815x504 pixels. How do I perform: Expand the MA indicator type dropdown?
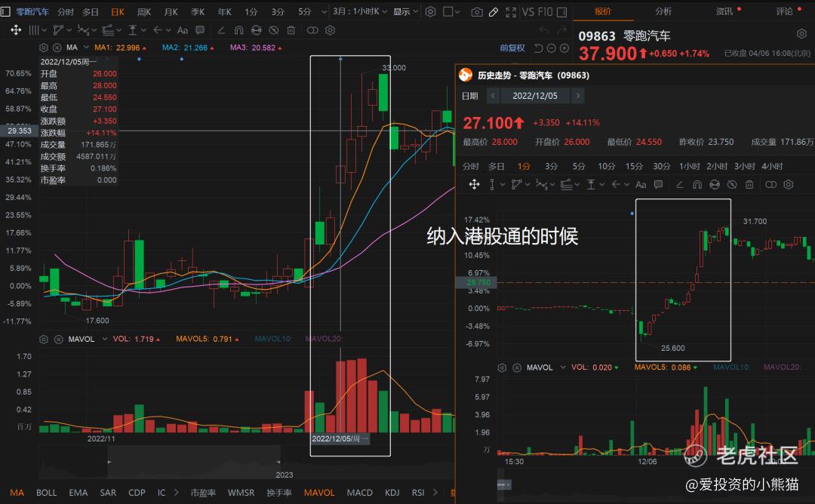(86, 48)
